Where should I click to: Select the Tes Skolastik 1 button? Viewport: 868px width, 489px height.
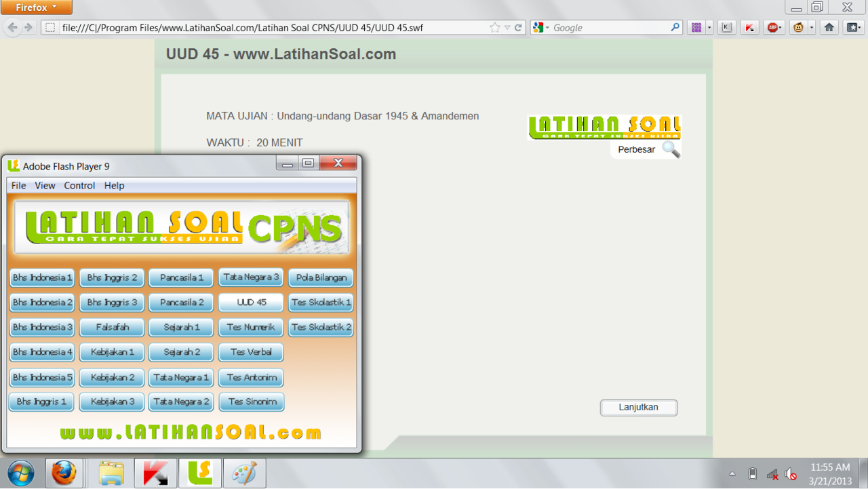pos(321,302)
